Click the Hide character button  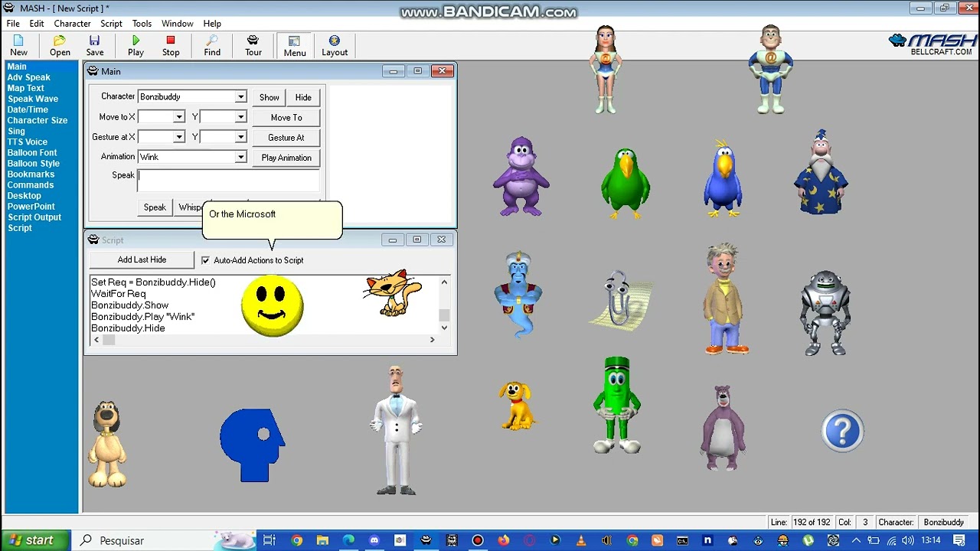click(303, 97)
